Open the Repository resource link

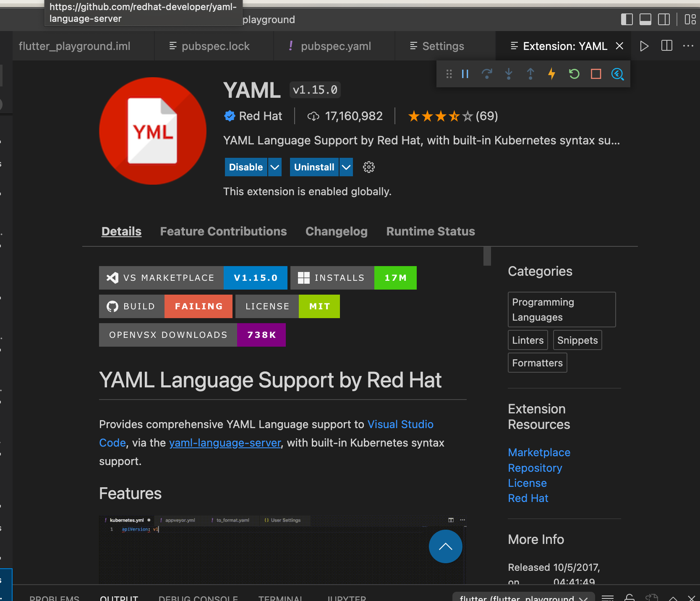pos(535,468)
